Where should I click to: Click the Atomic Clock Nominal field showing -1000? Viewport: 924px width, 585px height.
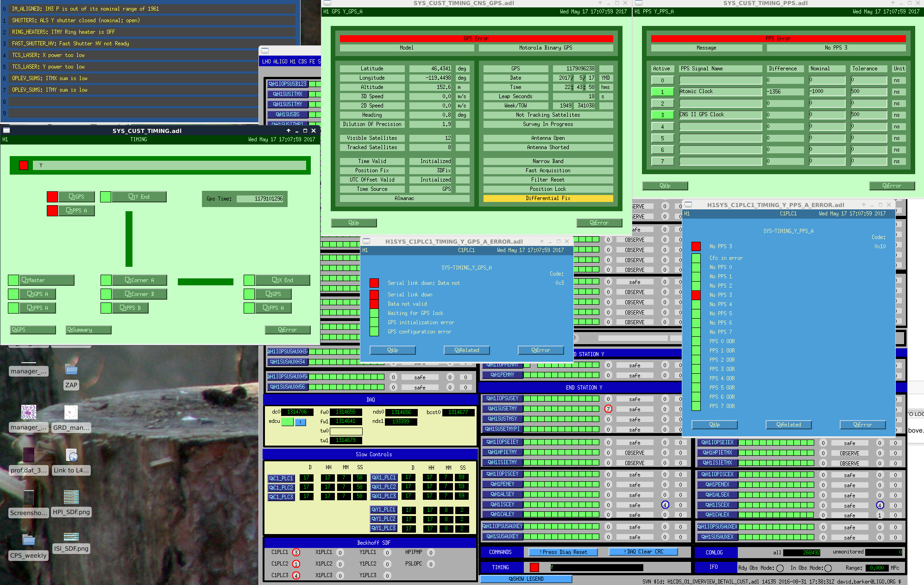coord(827,92)
